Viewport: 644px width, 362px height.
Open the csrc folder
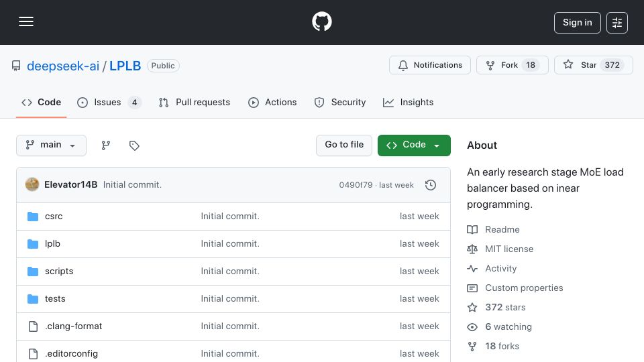(x=54, y=217)
